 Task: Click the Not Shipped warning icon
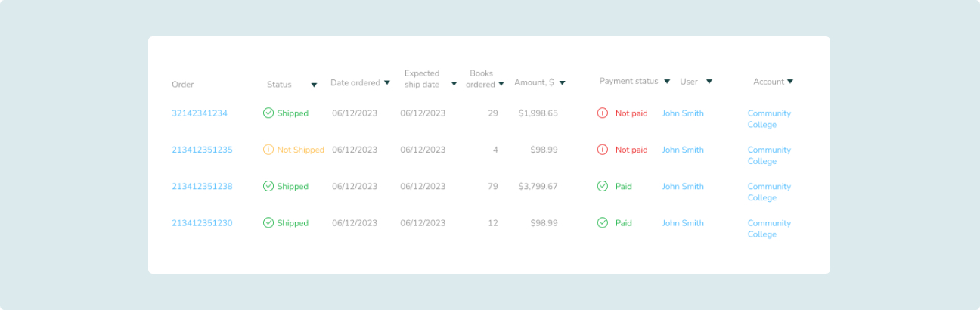pos(268,150)
